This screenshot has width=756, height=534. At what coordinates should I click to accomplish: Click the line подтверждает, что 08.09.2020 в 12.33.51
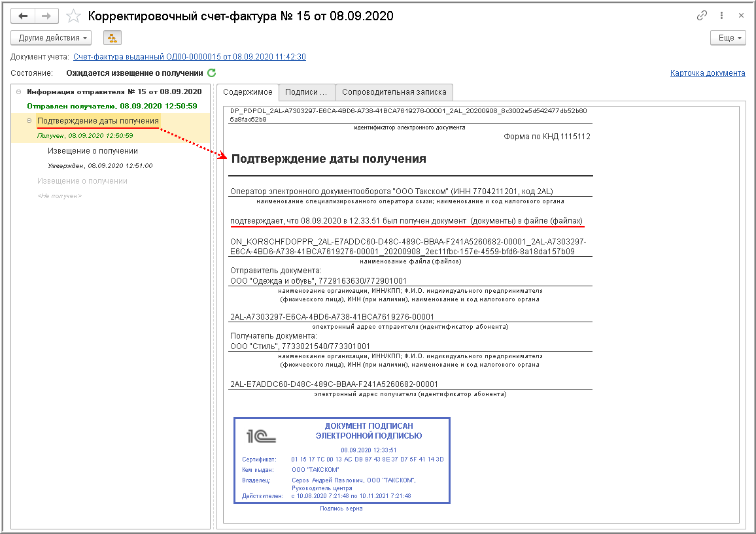pos(406,221)
